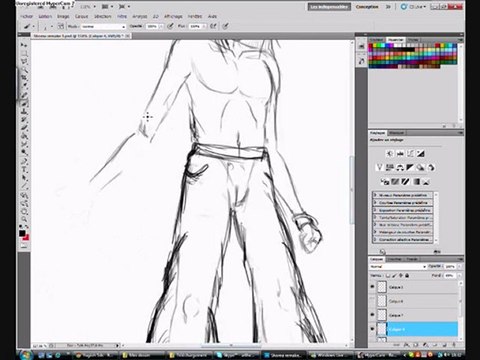This screenshot has width=480, height=360.
Task: Delete layer with trash icon
Action: pos(455,344)
